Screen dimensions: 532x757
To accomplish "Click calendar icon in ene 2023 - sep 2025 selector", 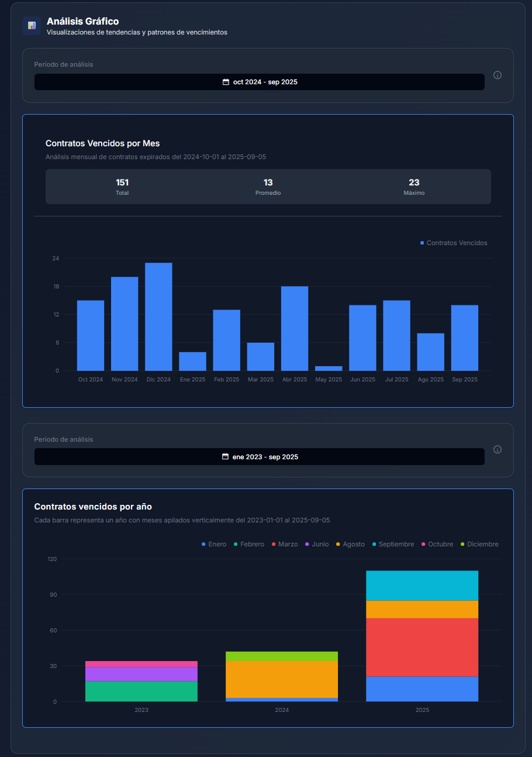I will coord(225,456).
